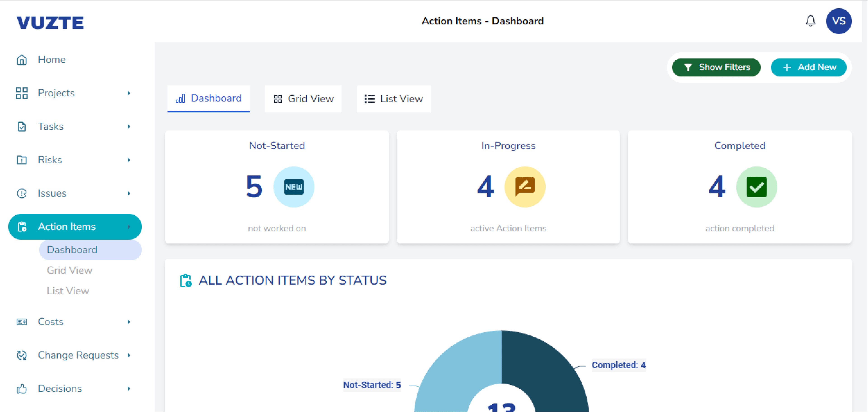868x412 pixels.
Task: Open List View under Action Items in the sidebar
Action: point(68,291)
